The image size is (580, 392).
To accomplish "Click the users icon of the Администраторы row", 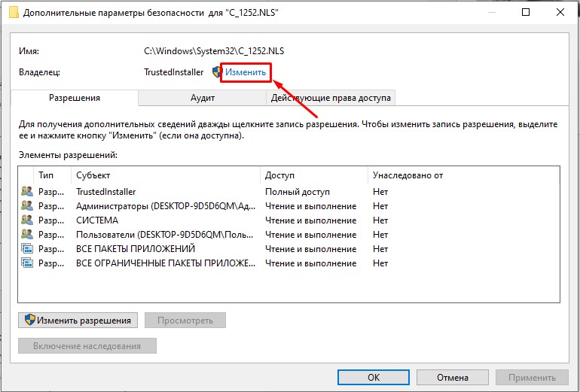I will [x=27, y=206].
